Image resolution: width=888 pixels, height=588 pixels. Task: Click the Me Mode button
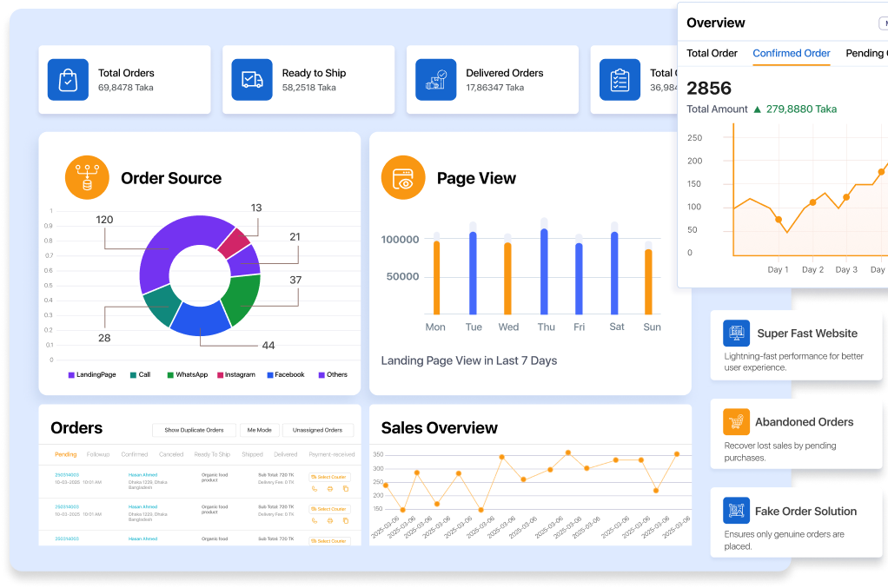[x=259, y=430]
